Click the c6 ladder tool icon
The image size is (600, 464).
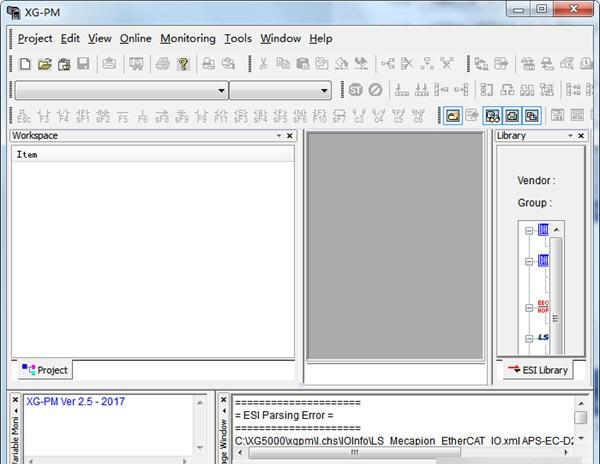[x=418, y=116]
